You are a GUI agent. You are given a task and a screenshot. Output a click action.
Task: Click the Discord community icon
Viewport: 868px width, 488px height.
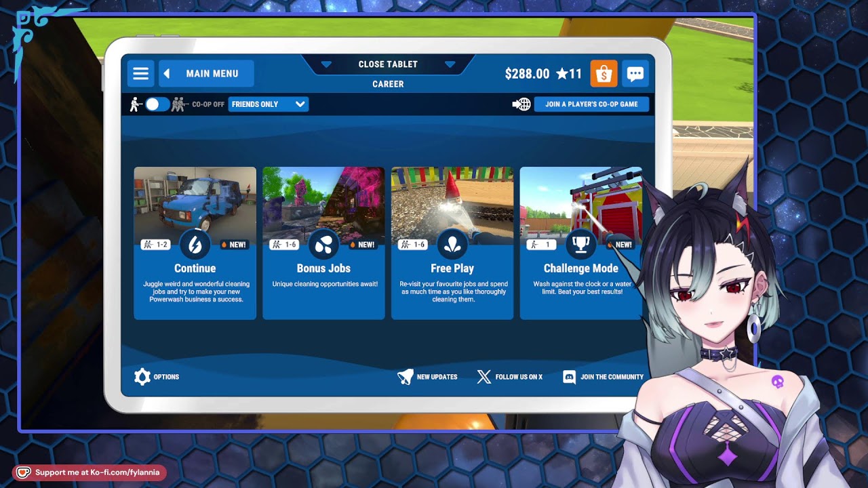pos(570,377)
